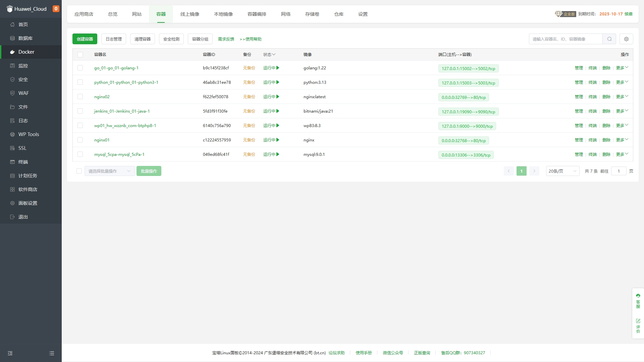
Task: Open the WAF sidebar icon
Action: tap(12, 93)
